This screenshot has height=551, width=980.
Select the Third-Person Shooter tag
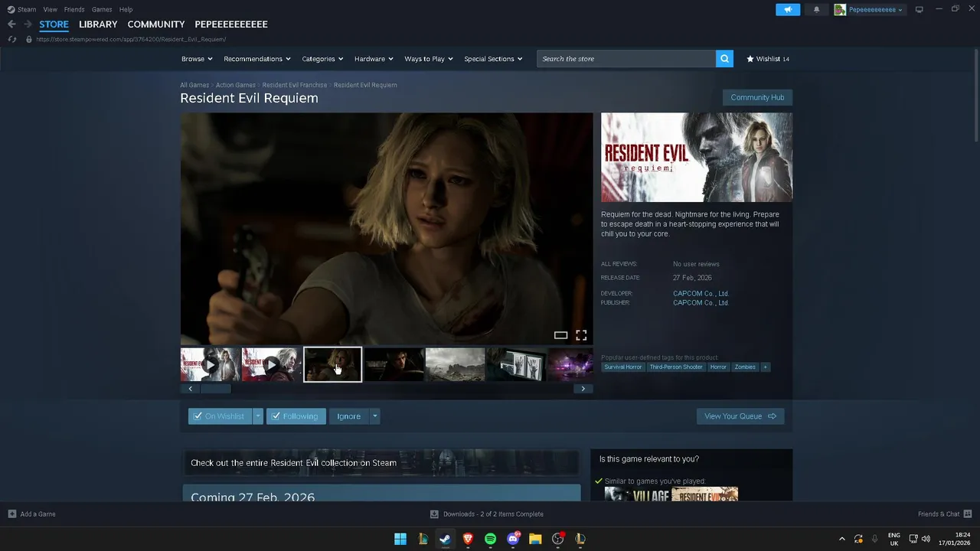click(676, 367)
